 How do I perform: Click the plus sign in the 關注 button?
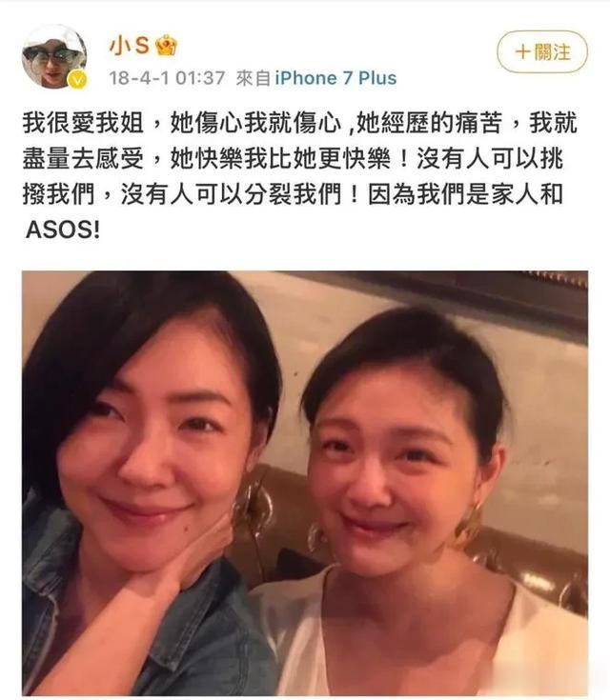click(x=522, y=51)
